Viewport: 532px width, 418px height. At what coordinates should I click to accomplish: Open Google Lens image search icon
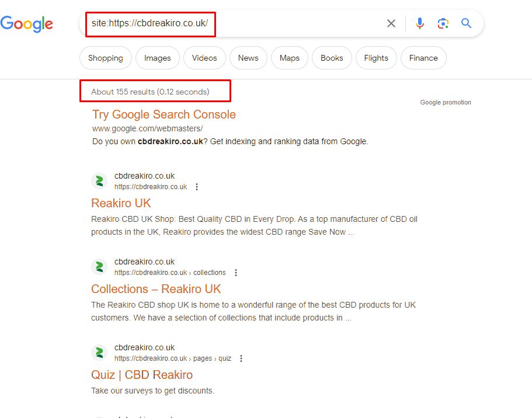point(443,23)
